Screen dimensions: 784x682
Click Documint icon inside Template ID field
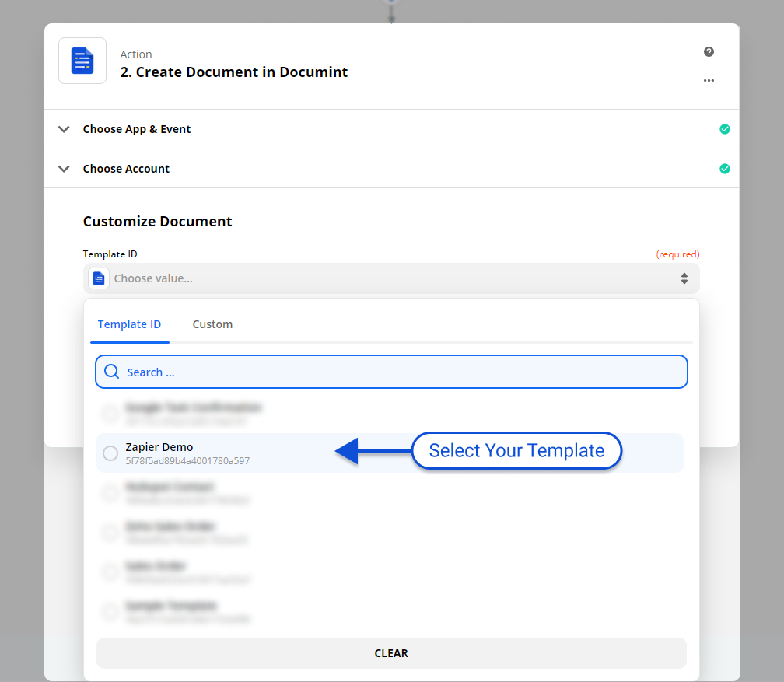click(99, 278)
